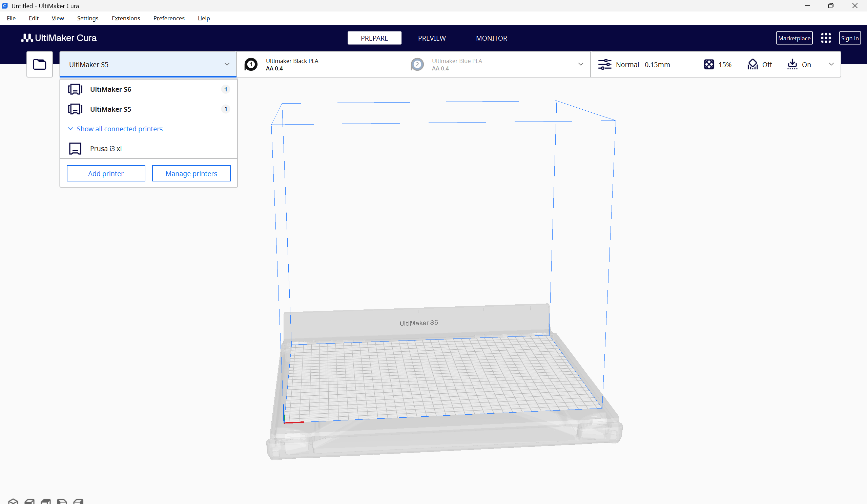Click the S5 connected printer count badge
The width and height of the screenshot is (867, 504).
click(x=226, y=109)
